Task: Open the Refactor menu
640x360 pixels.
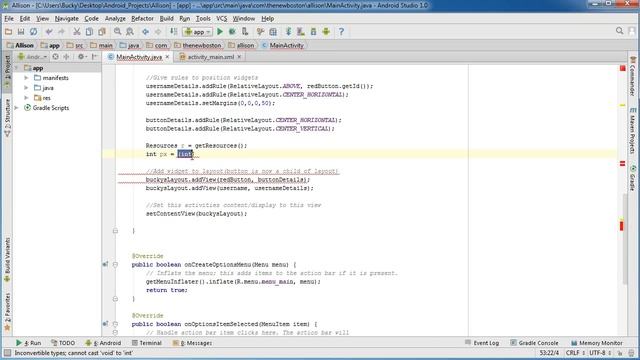Action: tap(142, 18)
